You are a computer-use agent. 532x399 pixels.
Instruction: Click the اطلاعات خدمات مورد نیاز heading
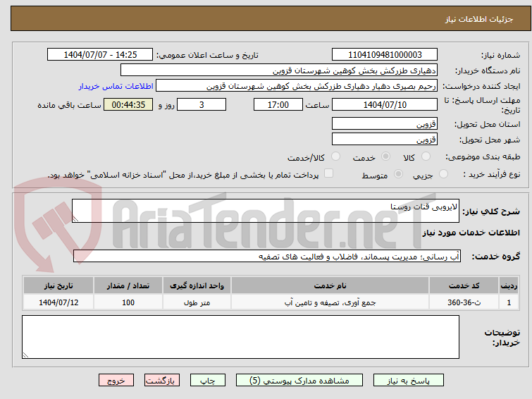[471, 233]
